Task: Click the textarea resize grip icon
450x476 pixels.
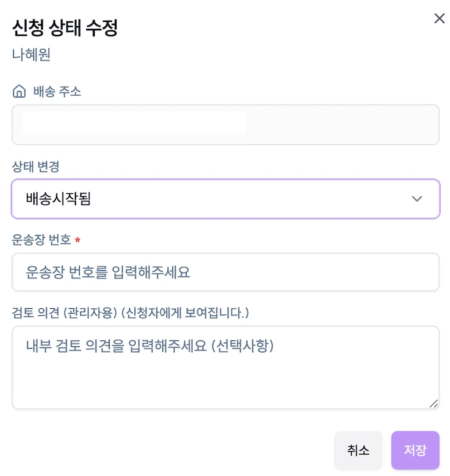Action: (x=433, y=403)
